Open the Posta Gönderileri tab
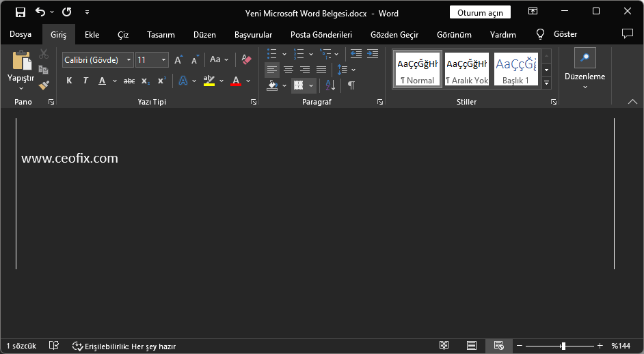The height and width of the screenshot is (354, 644). coord(321,35)
